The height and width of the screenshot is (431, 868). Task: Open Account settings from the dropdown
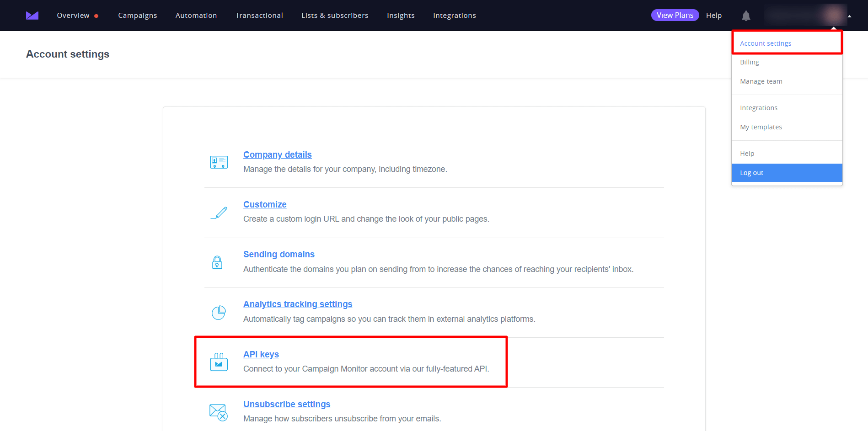coord(766,43)
